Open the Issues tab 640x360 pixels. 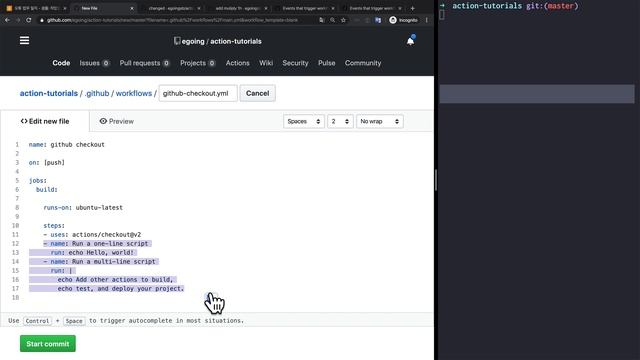[x=94, y=63]
